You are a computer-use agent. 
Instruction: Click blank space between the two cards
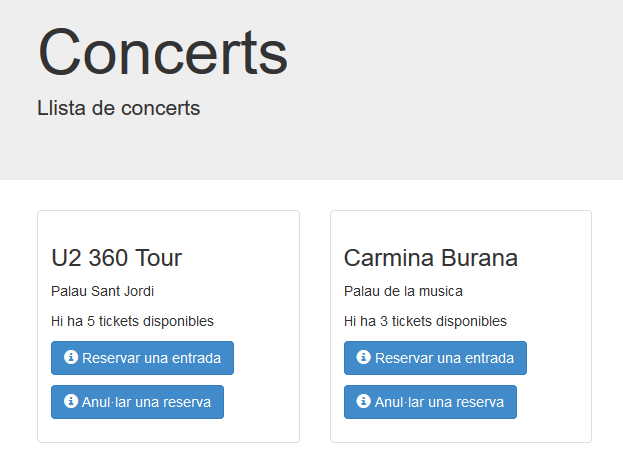point(315,326)
